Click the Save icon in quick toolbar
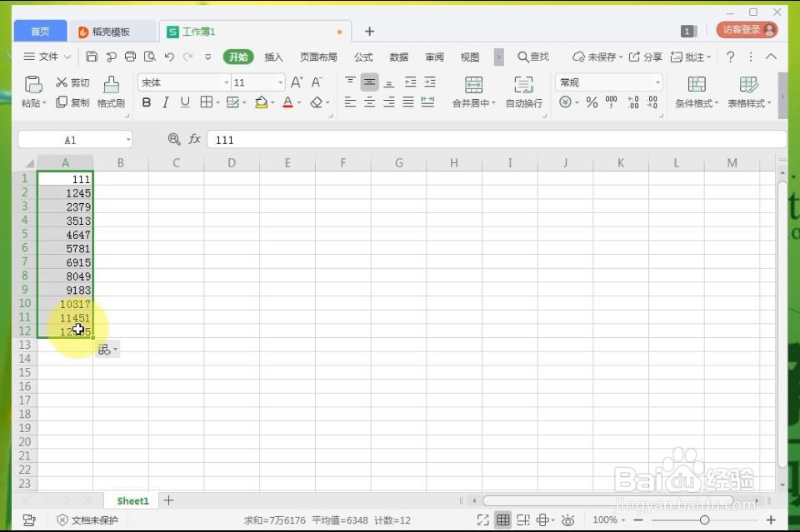Image resolution: width=800 pixels, height=532 pixels. (x=92, y=57)
